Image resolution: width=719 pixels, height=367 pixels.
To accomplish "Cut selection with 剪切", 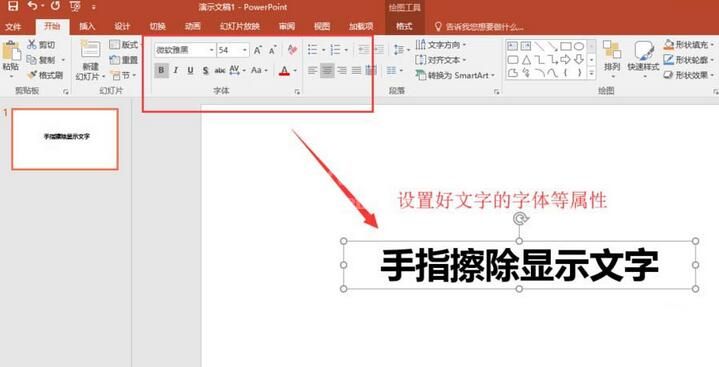I will click(x=41, y=45).
